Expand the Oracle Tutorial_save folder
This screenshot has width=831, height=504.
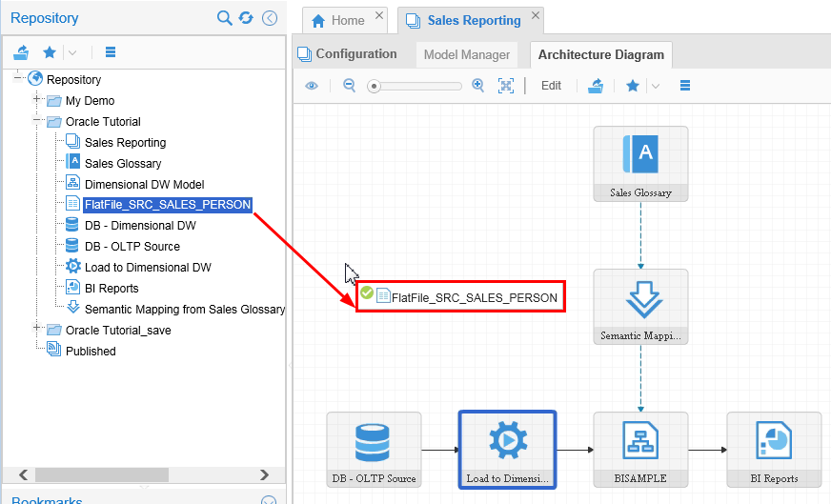tap(36, 328)
